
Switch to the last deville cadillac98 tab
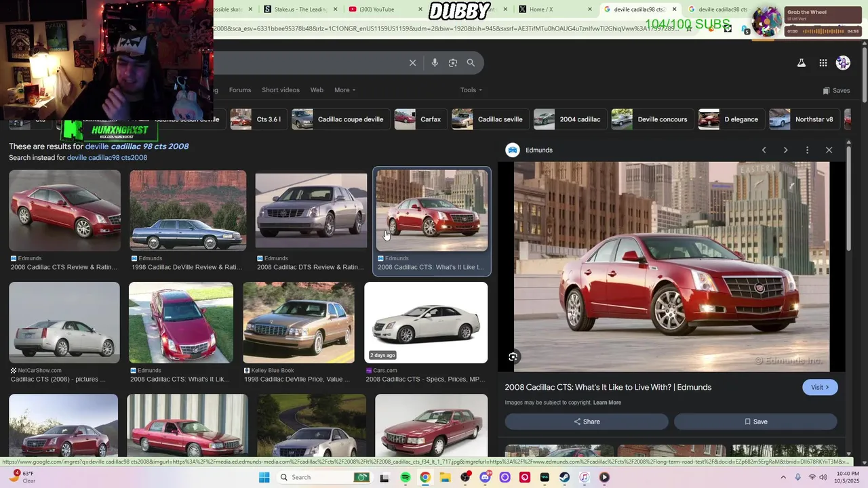(717, 9)
